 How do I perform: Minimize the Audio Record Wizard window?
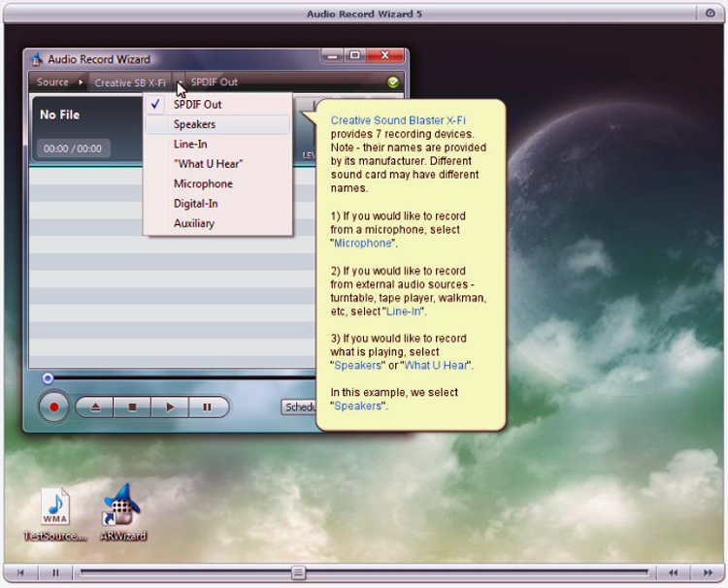click(332, 56)
